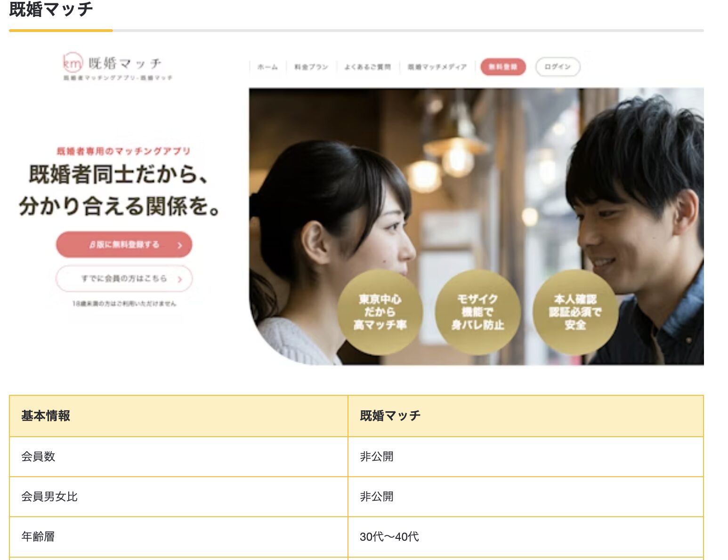Click the 分かり合える関係を。 headline line
This screenshot has width=728, height=560.
pos(119,206)
